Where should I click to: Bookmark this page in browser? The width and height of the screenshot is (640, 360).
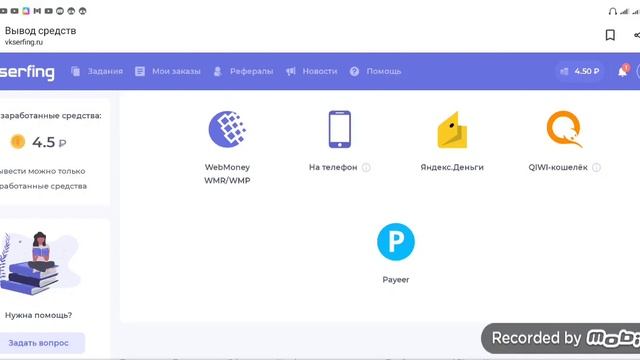pyautogui.click(x=610, y=35)
